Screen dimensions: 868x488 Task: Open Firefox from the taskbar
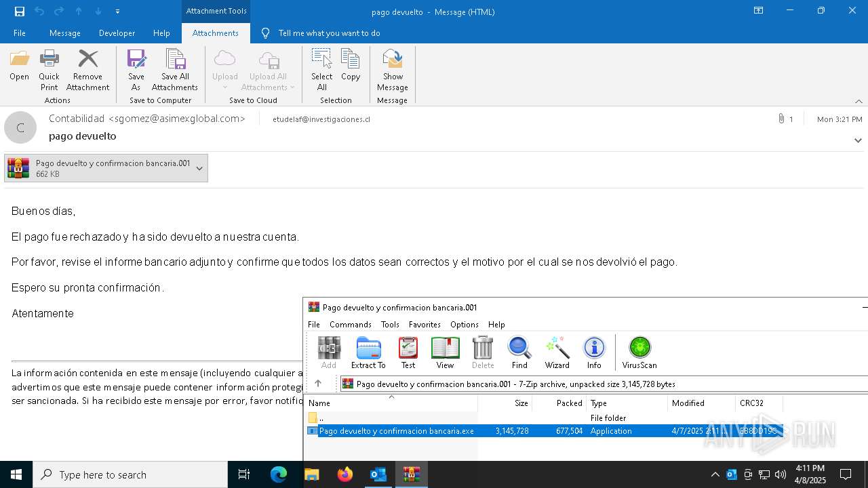(x=345, y=474)
